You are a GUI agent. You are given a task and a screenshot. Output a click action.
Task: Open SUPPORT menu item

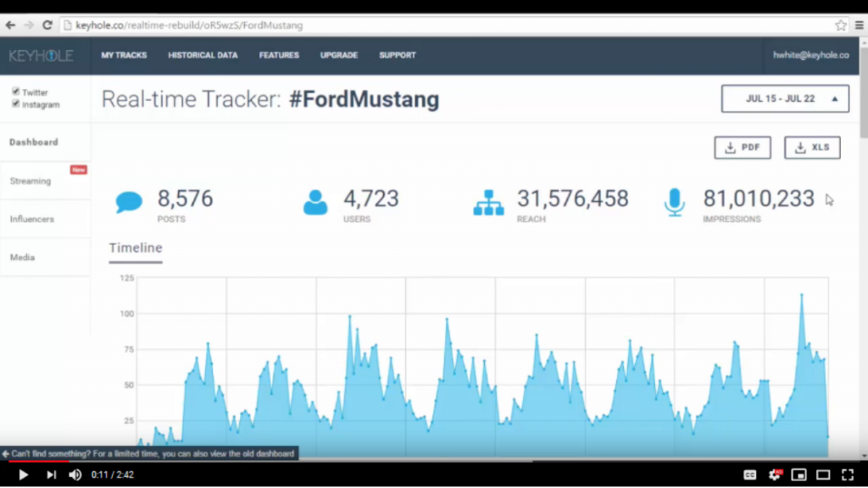[x=398, y=55]
